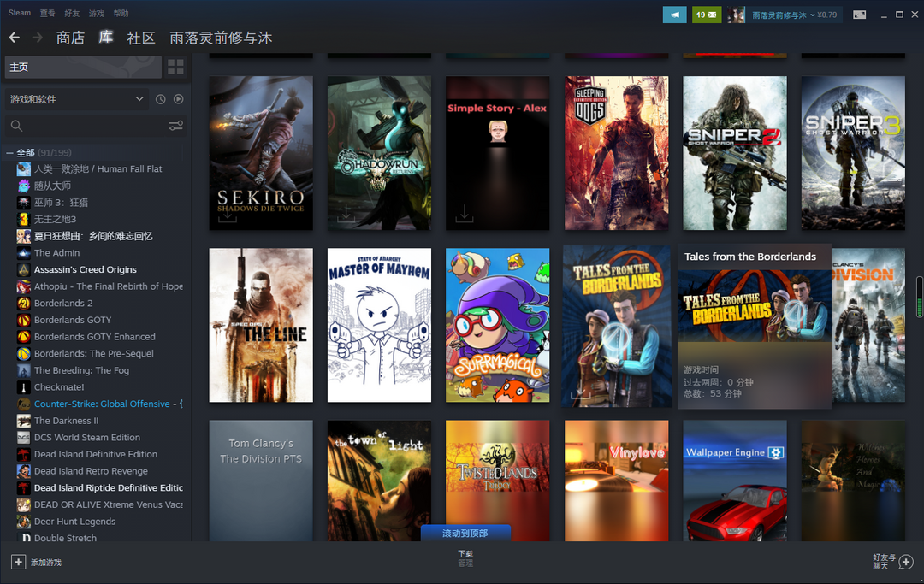Click the 好友与聊天 label
924x584 pixels.
coord(885,562)
